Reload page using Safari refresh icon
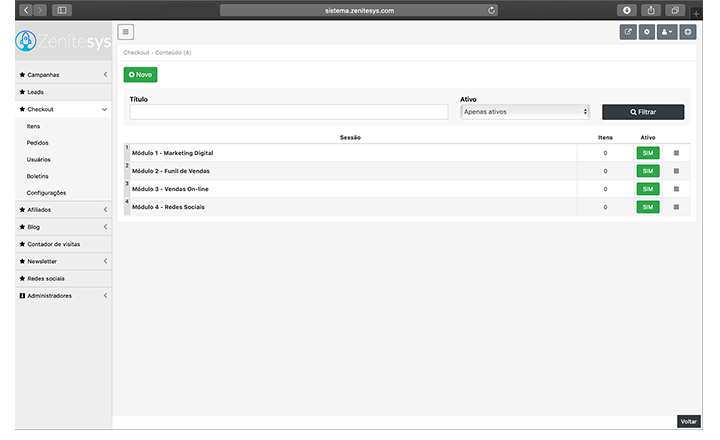Image resolution: width=720 pixels, height=440 pixels. (x=492, y=10)
